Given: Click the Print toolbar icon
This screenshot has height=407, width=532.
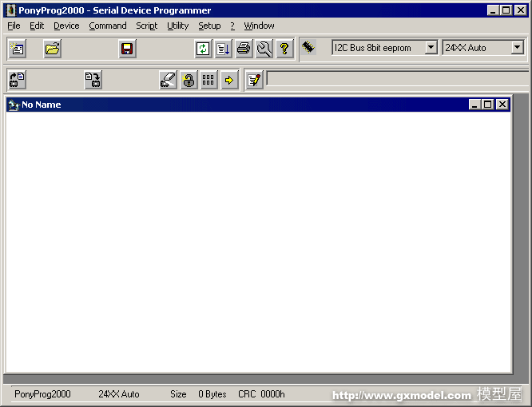Looking at the screenshot, I should (x=244, y=49).
